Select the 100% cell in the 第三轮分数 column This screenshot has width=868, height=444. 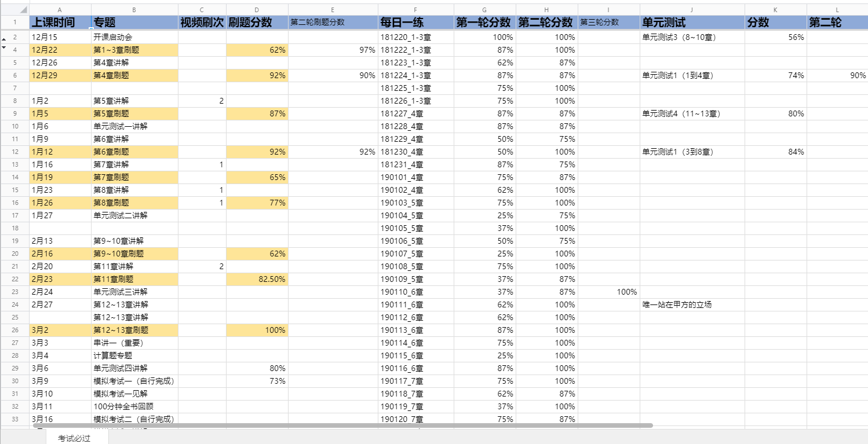608,292
